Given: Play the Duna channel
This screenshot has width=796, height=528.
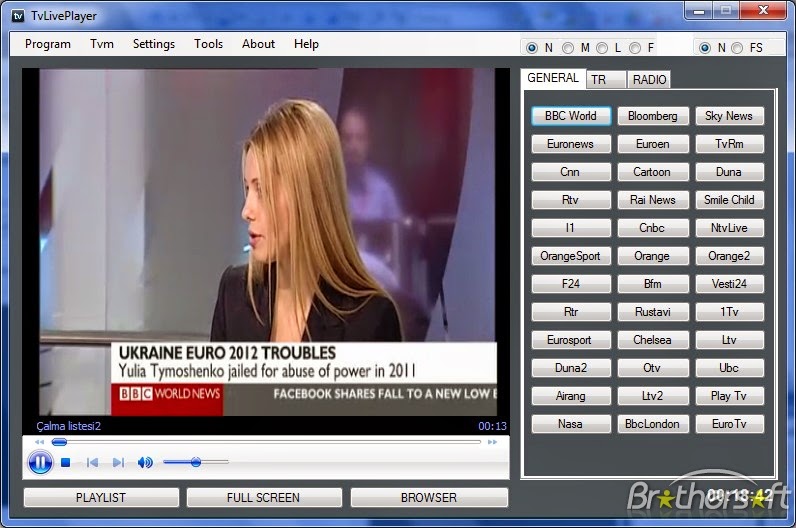Looking at the screenshot, I should point(729,172).
